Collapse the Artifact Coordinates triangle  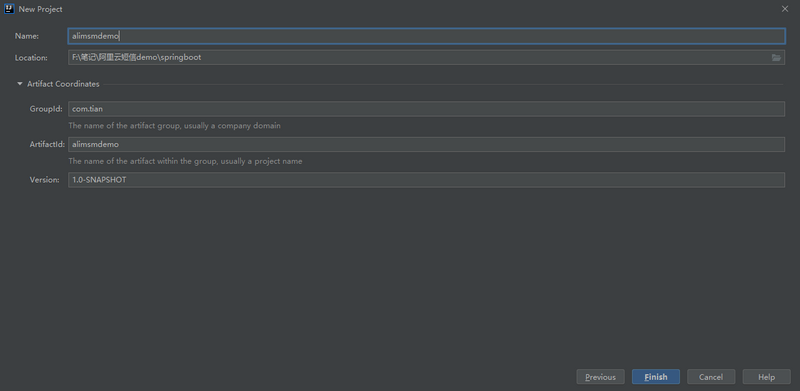coord(20,84)
